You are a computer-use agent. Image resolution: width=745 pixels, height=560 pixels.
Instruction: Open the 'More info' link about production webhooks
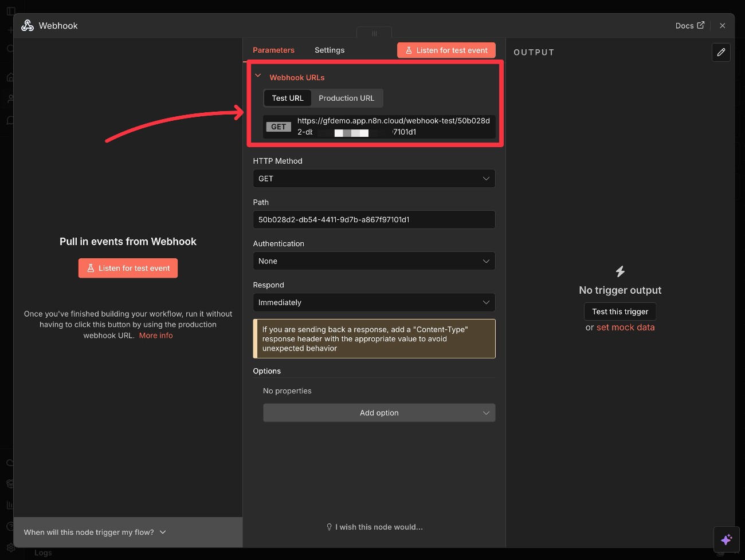coord(155,336)
